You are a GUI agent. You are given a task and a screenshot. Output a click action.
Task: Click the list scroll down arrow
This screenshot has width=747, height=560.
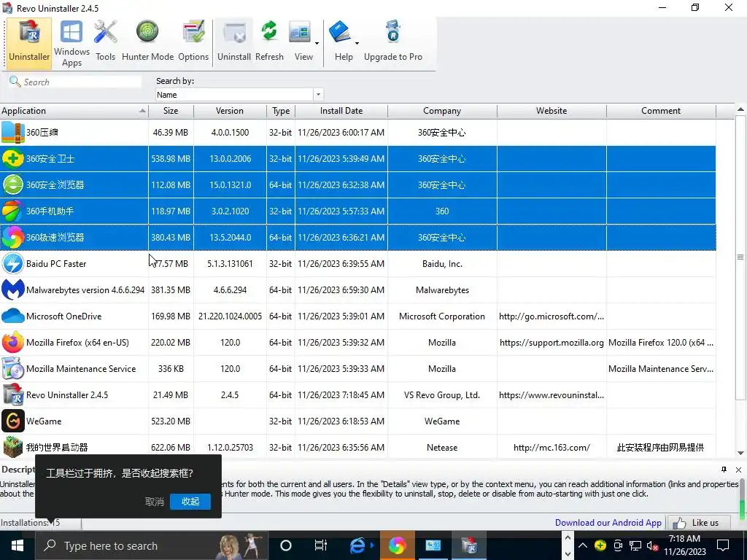[x=740, y=453]
